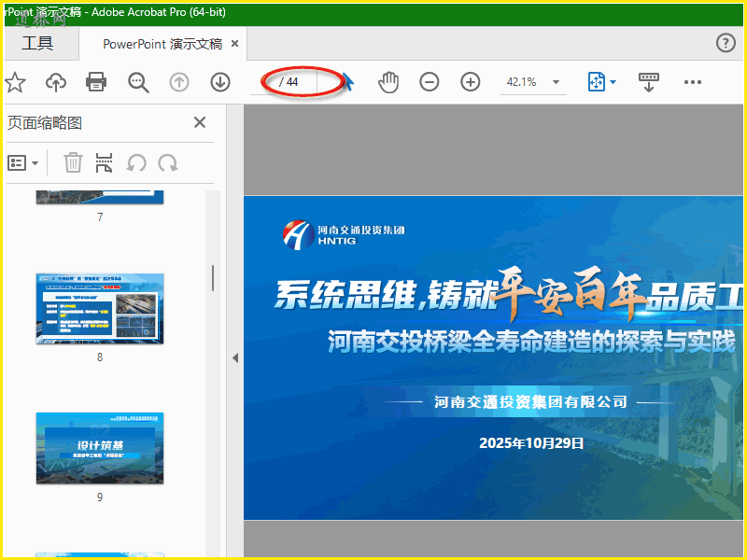The image size is (747, 560).
Task: Activate the selection arrow tool
Action: point(347,82)
